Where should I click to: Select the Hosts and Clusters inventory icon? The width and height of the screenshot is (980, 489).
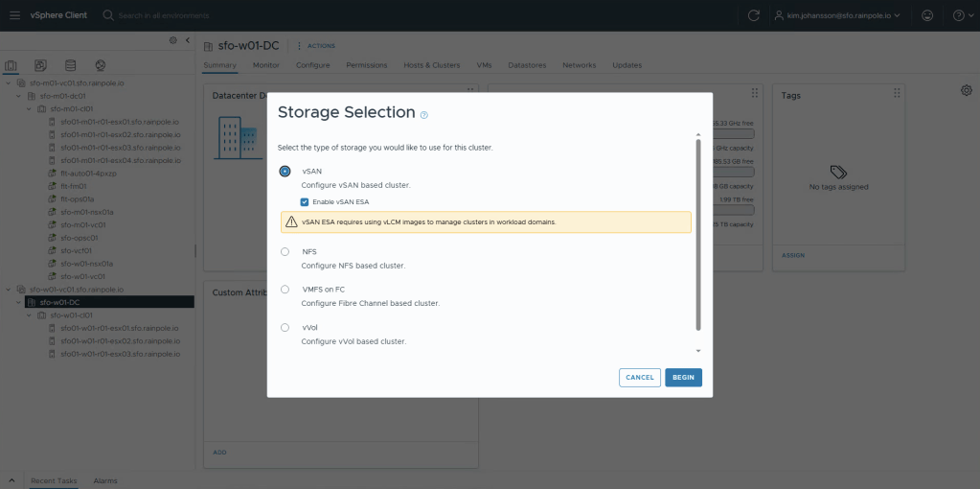(11, 65)
